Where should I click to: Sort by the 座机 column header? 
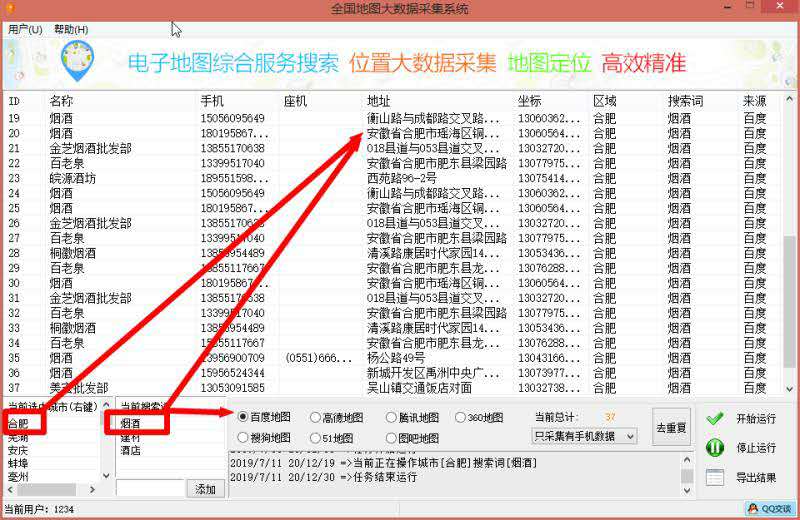point(295,101)
